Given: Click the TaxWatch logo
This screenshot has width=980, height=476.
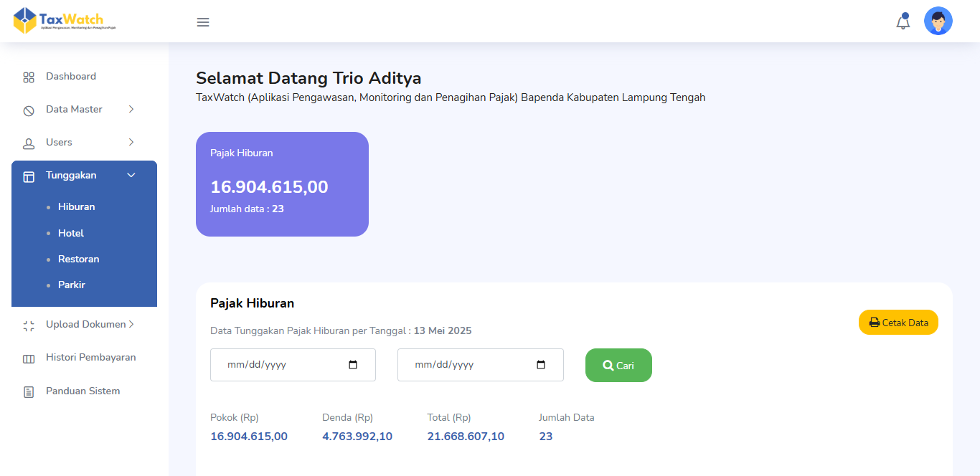Looking at the screenshot, I should [x=65, y=21].
